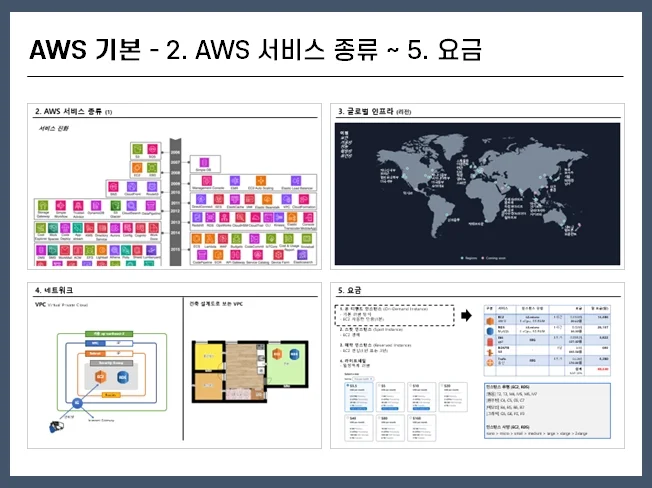Click the green S3 service icon
This screenshot has width=652, height=488.
click(138, 149)
